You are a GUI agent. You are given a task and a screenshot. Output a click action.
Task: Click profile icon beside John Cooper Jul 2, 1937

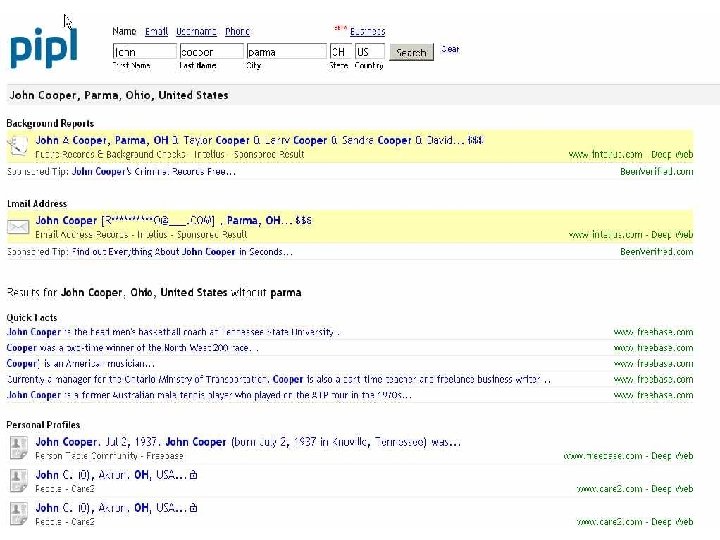point(19,448)
